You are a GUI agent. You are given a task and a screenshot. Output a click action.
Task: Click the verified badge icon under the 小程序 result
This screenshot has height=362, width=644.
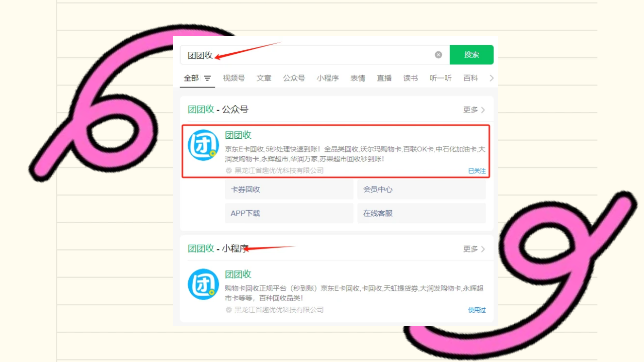(229, 310)
